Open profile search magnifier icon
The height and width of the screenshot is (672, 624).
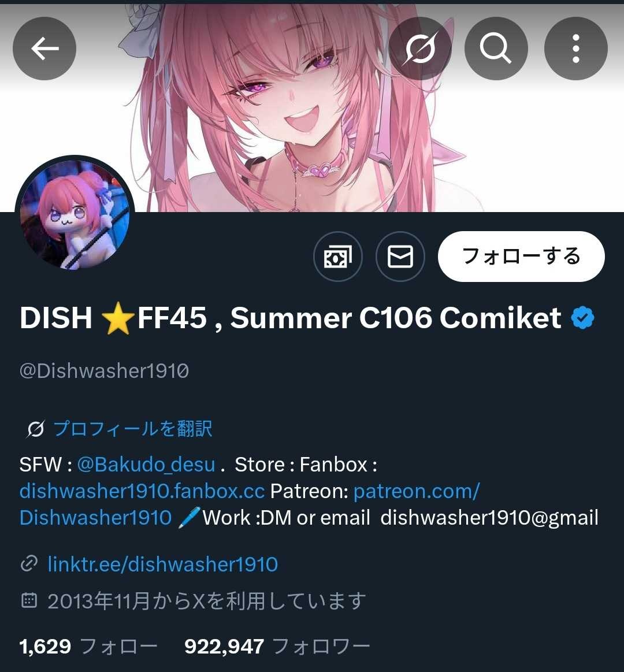496,49
